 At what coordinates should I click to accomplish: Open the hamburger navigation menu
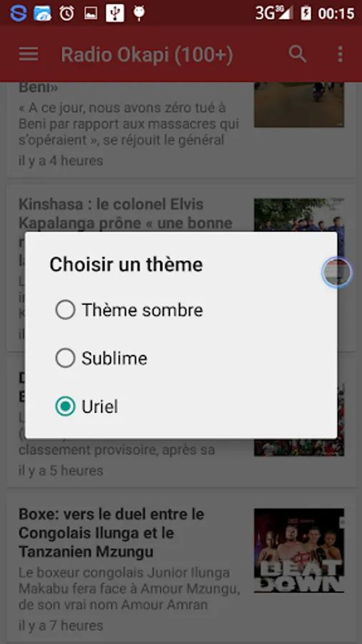[29, 54]
